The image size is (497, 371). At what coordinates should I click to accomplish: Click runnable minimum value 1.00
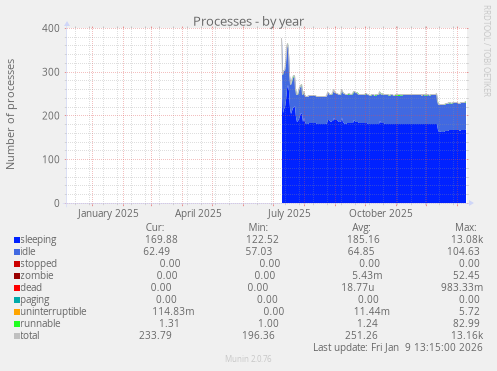point(268,323)
